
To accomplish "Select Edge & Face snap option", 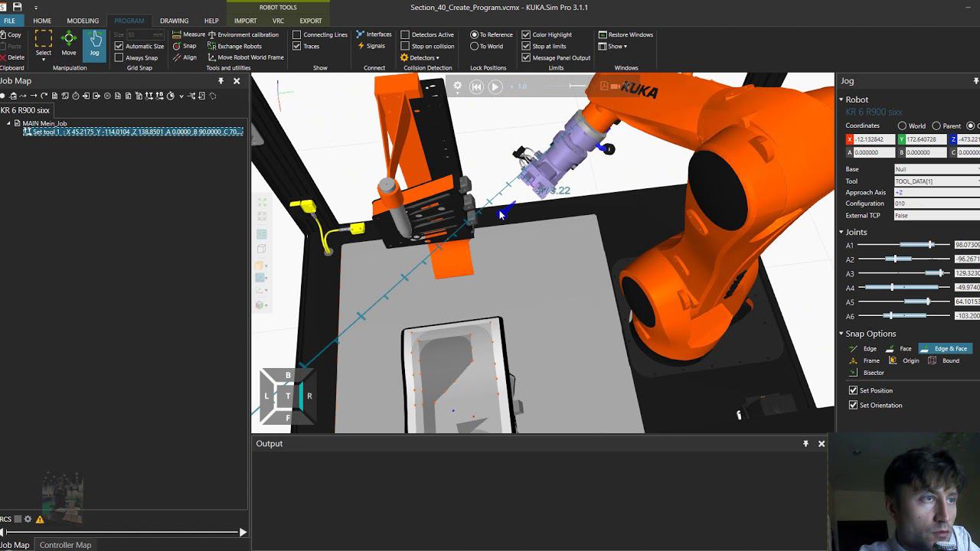I will (x=946, y=348).
